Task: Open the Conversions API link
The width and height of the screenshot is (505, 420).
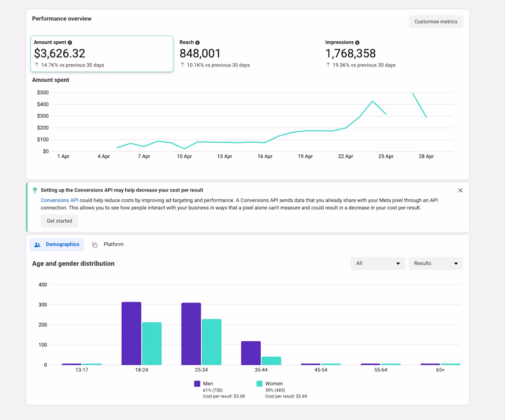Action: [x=59, y=200]
